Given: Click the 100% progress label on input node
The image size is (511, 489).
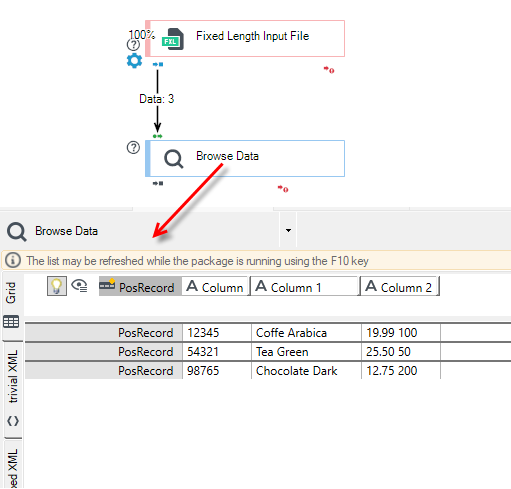Looking at the screenshot, I should 142,34.
